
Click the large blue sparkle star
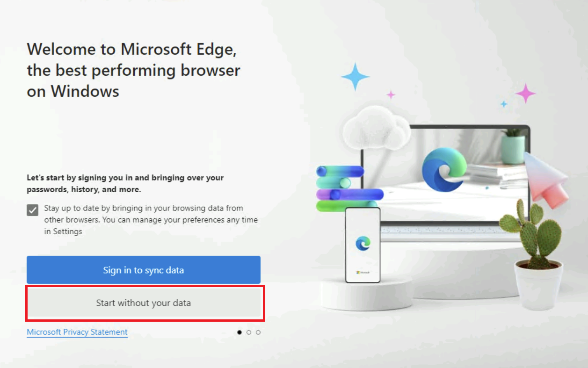[x=356, y=76]
